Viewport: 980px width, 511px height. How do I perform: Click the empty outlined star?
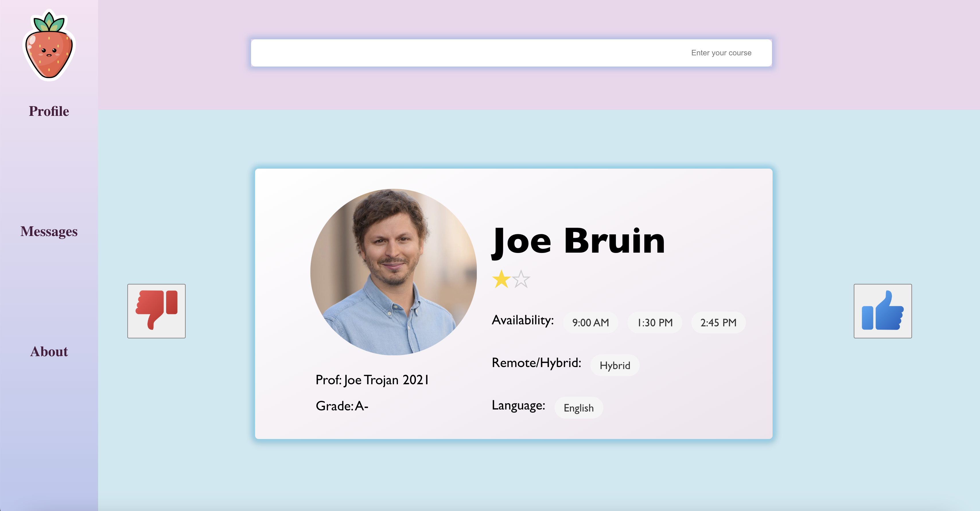click(521, 280)
